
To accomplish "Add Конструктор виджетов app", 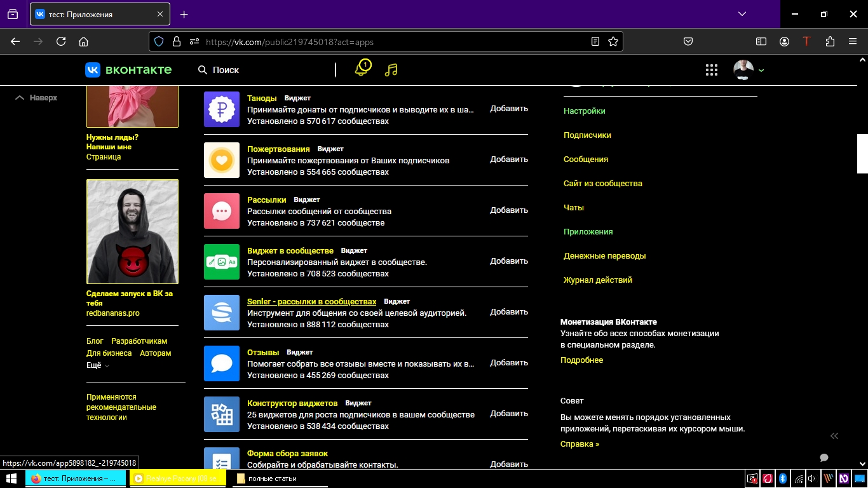I will click(x=509, y=414).
